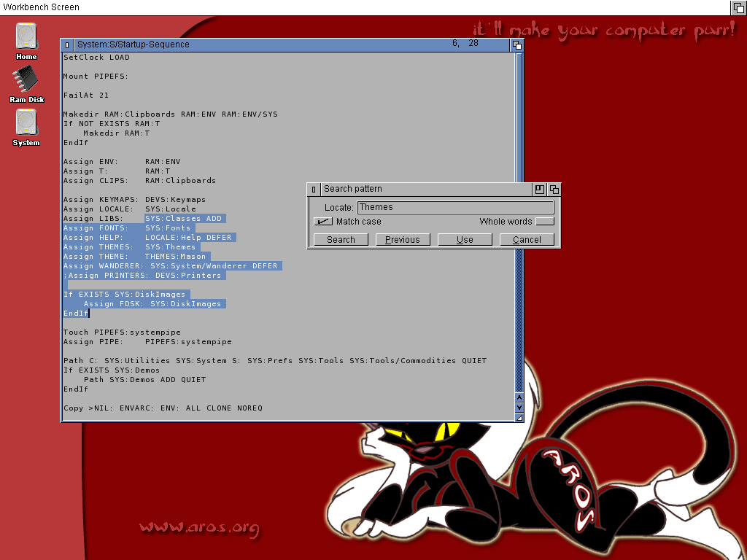Screen dimensions: 747x560
Task: Click the 'Assign ENV:' line
Action: pyautogui.click(x=122, y=162)
